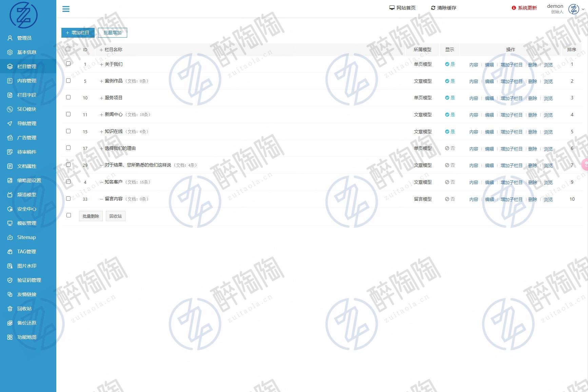Click the 友情链接 sidebar icon
The image size is (588, 392).
click(10, 294)
